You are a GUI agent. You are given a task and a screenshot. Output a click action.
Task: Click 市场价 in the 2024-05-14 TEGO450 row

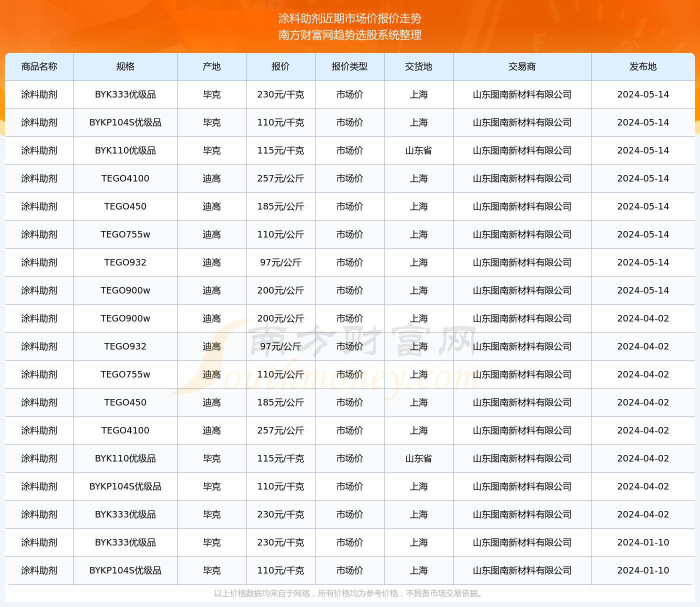point(349,206)
